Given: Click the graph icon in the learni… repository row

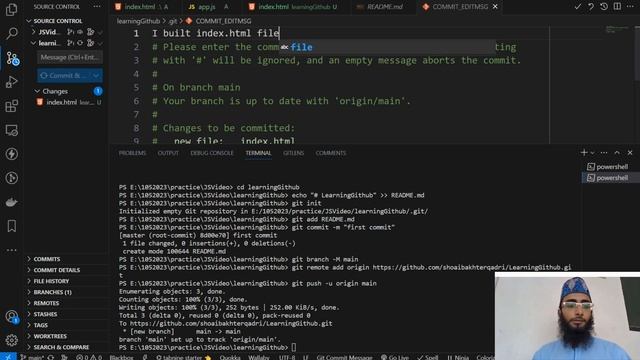Looking at the screenshot, I should point(91,43).
